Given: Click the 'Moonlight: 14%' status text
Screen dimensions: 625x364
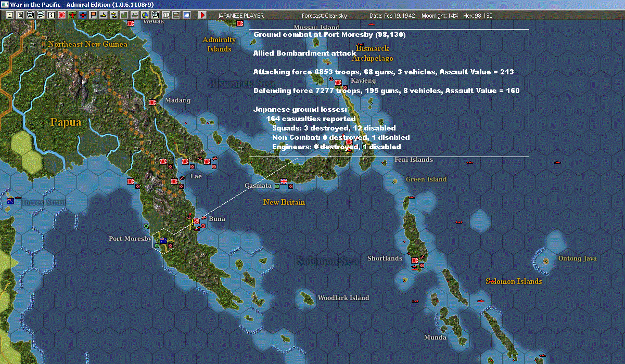Looking at the screenshot, I should click(x=440, y=16).
